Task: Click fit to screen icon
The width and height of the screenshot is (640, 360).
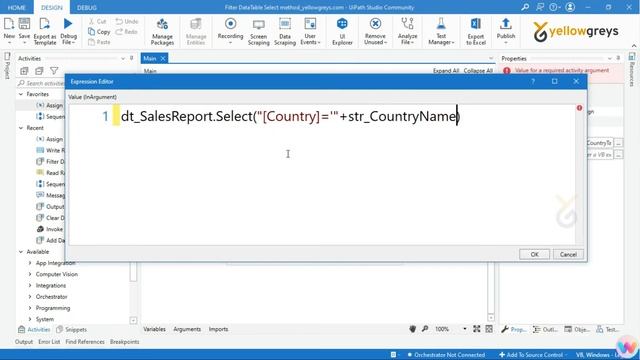Action: click(477, 329)
